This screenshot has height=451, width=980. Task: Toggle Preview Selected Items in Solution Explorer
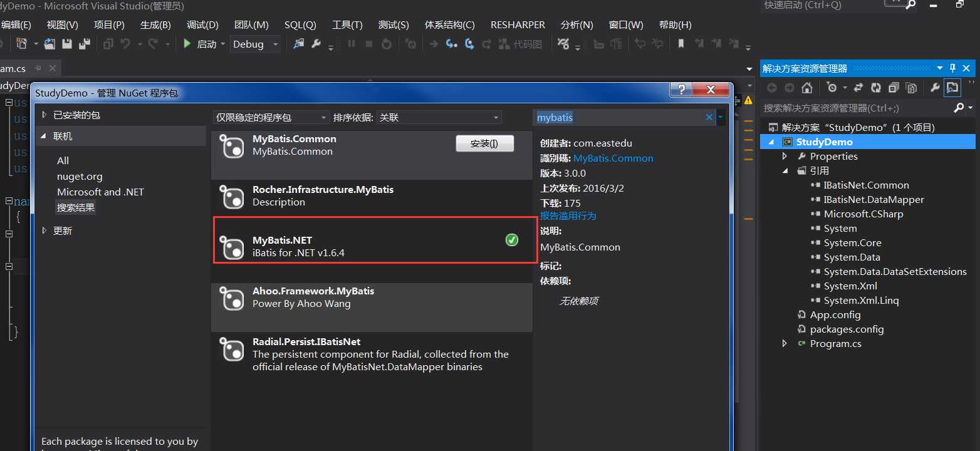coord(952,88)
